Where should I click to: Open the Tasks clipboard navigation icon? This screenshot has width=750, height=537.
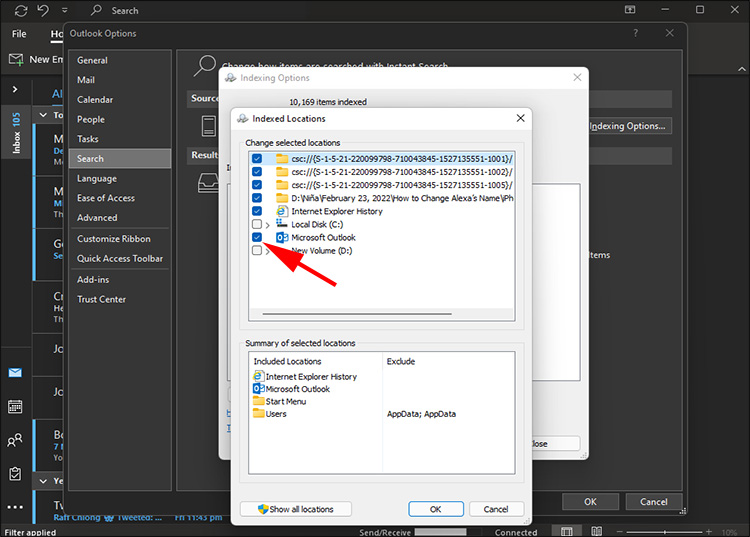tap(15, 473)
